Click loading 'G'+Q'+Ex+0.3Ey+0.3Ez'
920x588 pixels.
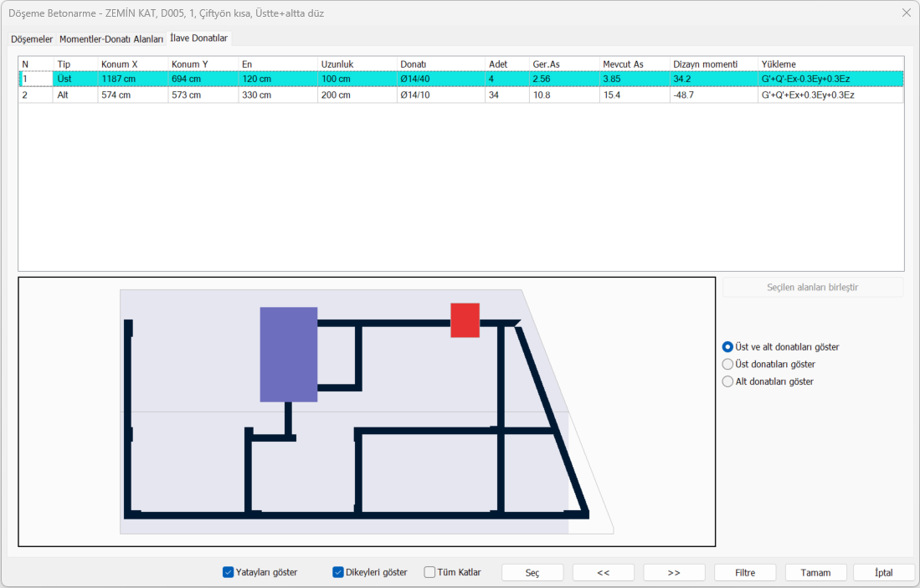[830, 95]
